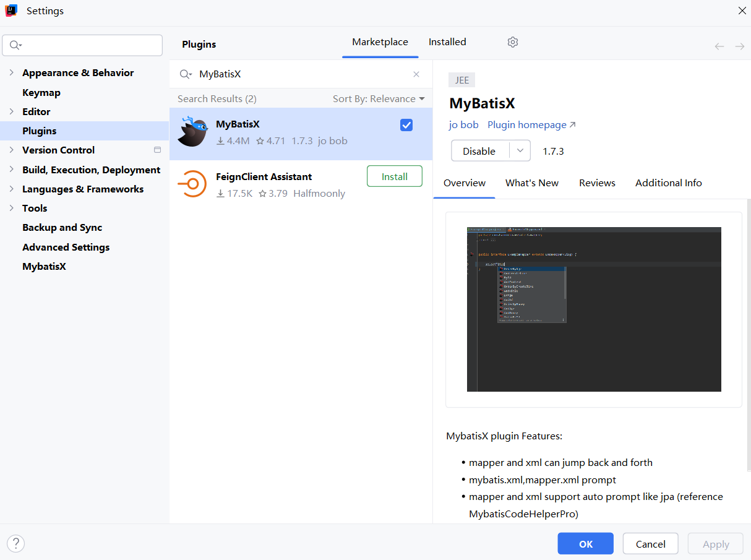Open the Additional Info tab

[669, 183]
